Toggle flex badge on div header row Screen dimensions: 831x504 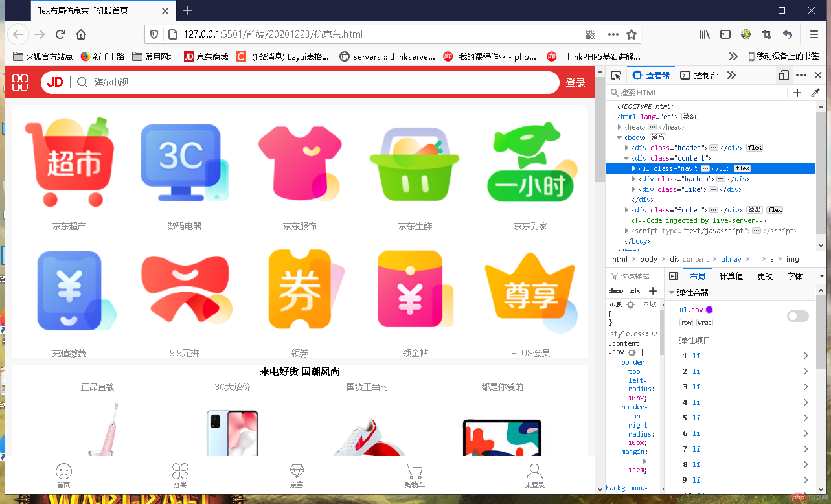click(755, 148)
